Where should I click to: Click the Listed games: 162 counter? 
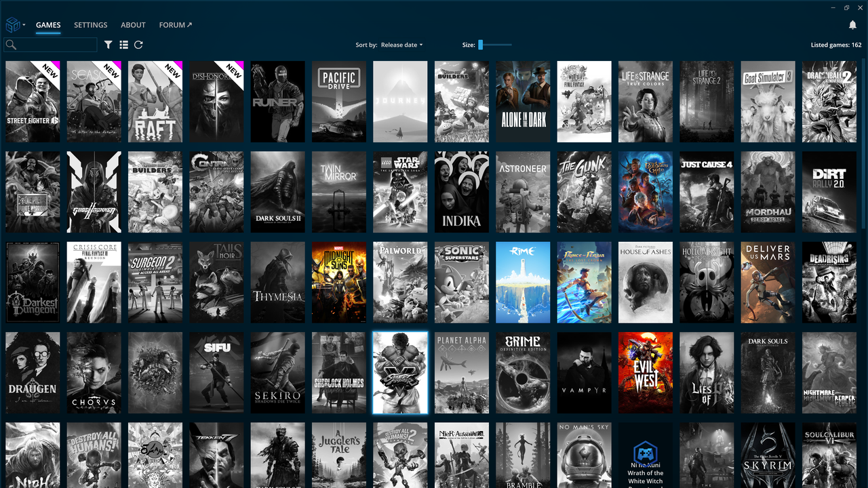836,45
